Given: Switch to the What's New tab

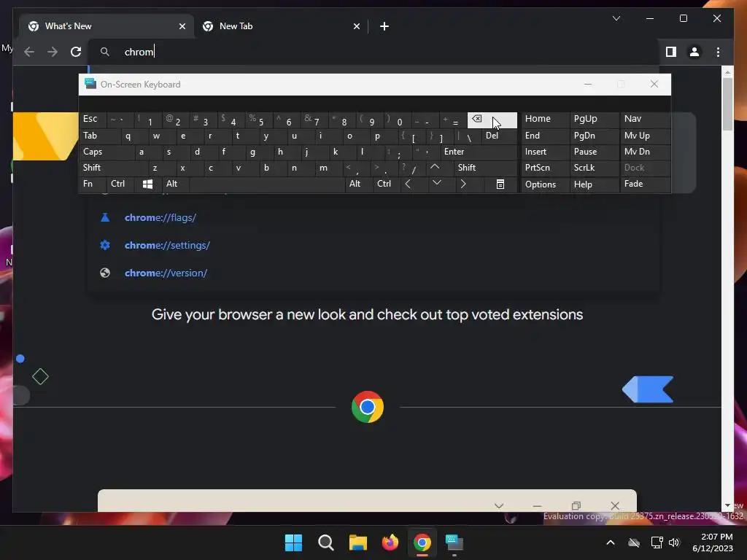Looking at the screenshot, I should [x=107, y=26].
